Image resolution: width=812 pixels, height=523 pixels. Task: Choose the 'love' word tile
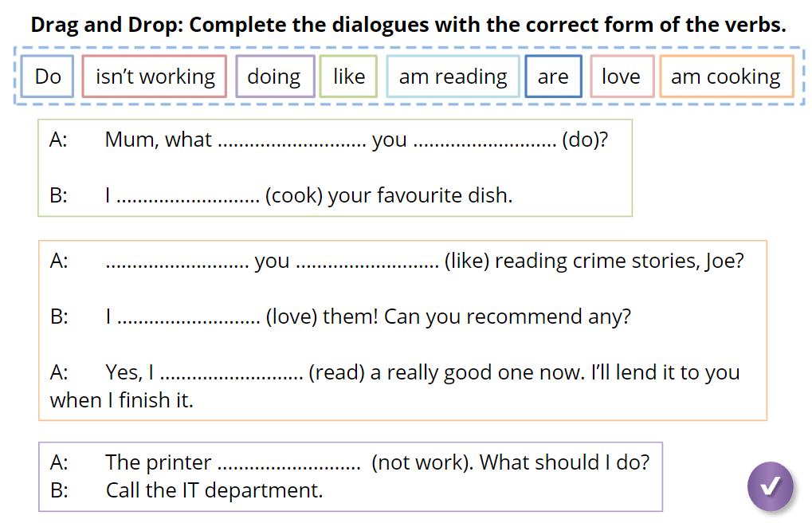622,77
